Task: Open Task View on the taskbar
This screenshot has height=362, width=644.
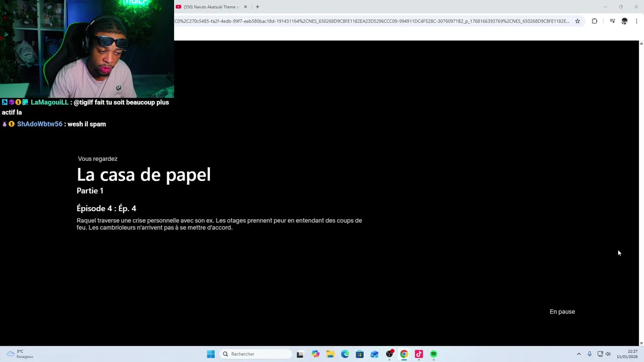Action: point(300,354)
